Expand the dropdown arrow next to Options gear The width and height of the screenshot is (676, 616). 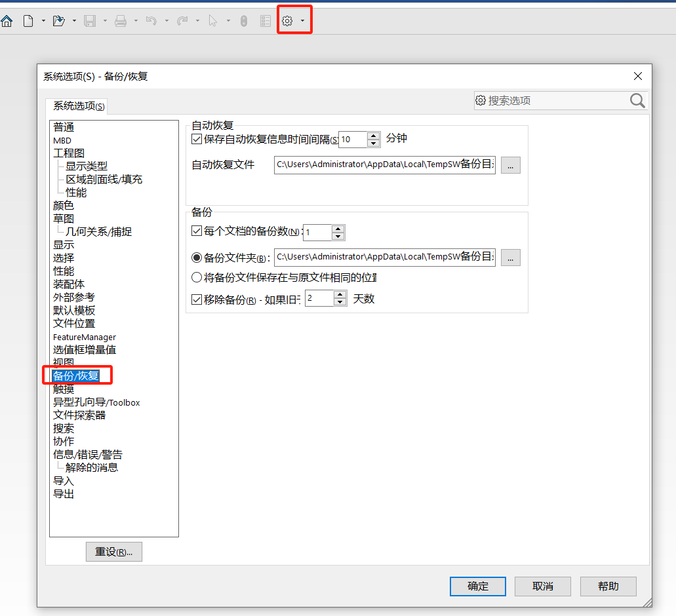click(302, 21)
